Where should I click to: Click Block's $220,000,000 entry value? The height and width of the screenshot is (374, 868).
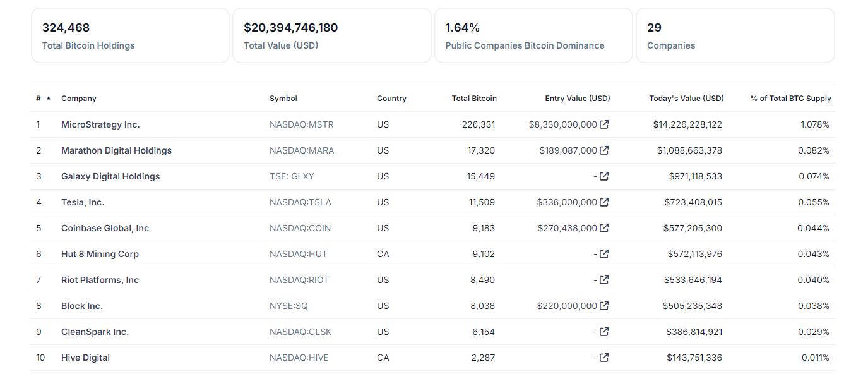point(567,306)
